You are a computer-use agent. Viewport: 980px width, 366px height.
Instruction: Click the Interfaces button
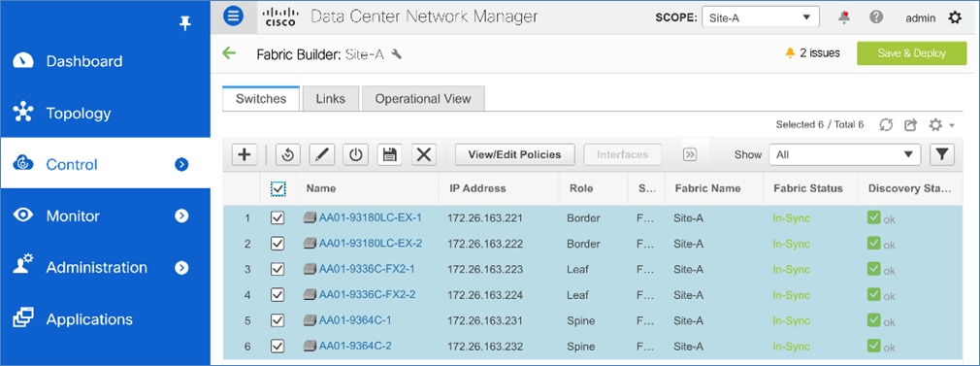[x=623, y=154]
